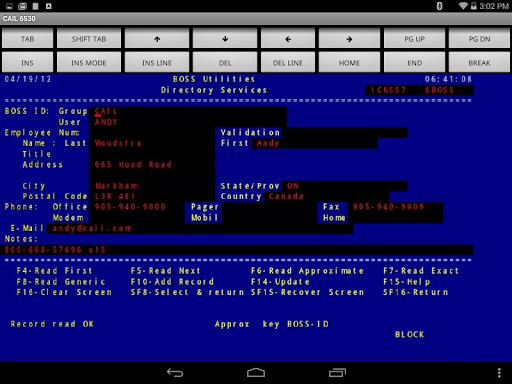This screenshot has width=512, height=384.
Task: Tap the up arrow key button
Action: [x=157, y=39]
